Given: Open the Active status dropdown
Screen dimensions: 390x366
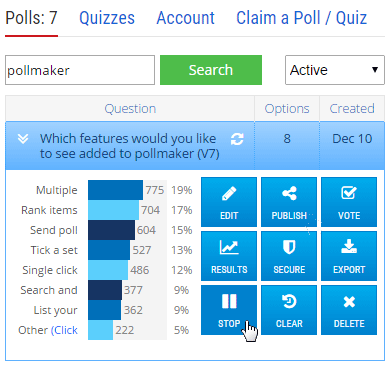Looking at the screenshot, I should [335, 70].
